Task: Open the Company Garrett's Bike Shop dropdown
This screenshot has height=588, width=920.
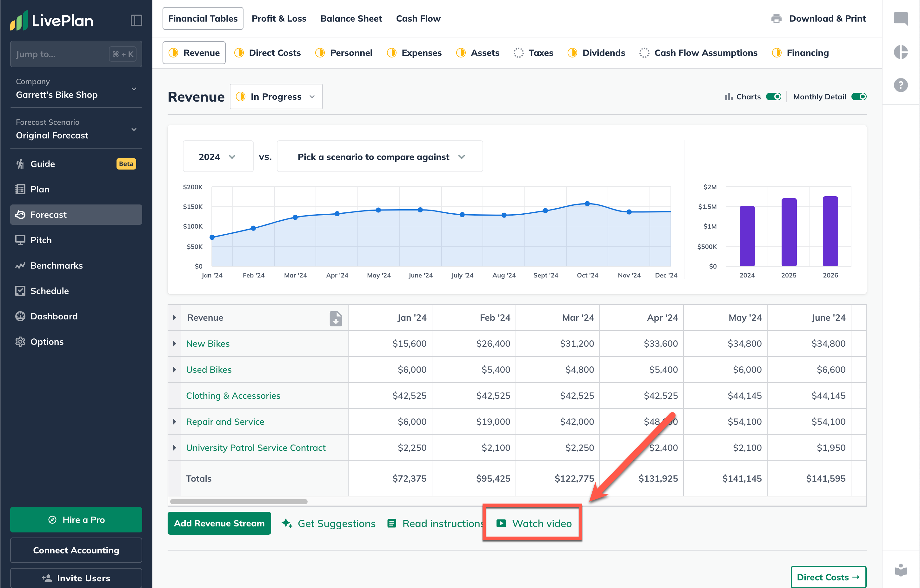Action: point(76,89)
